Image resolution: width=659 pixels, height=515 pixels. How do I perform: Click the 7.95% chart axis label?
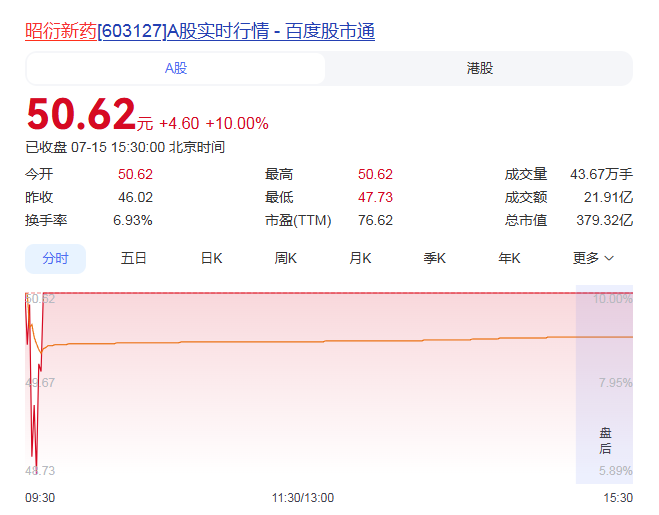[615, 383]
